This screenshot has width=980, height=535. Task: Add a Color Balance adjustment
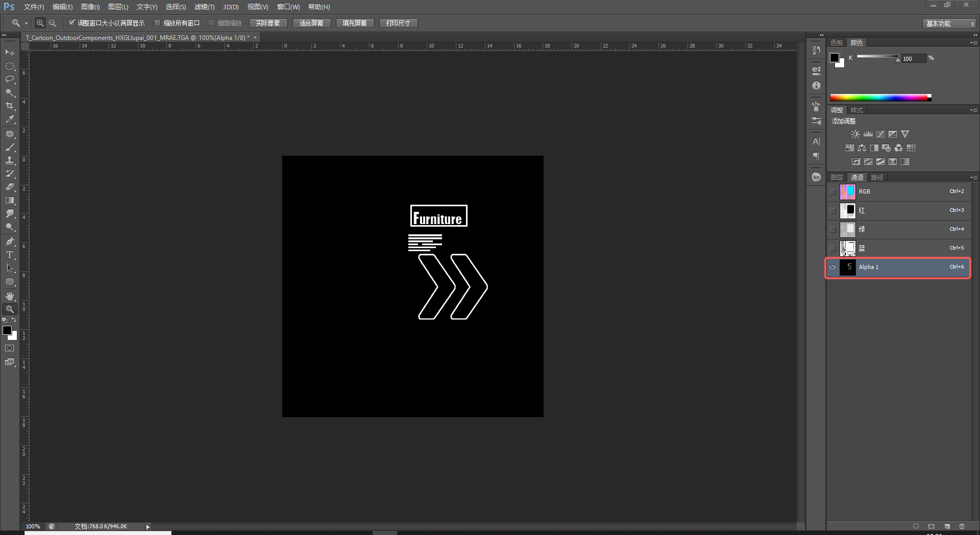(x=862, y=148)
